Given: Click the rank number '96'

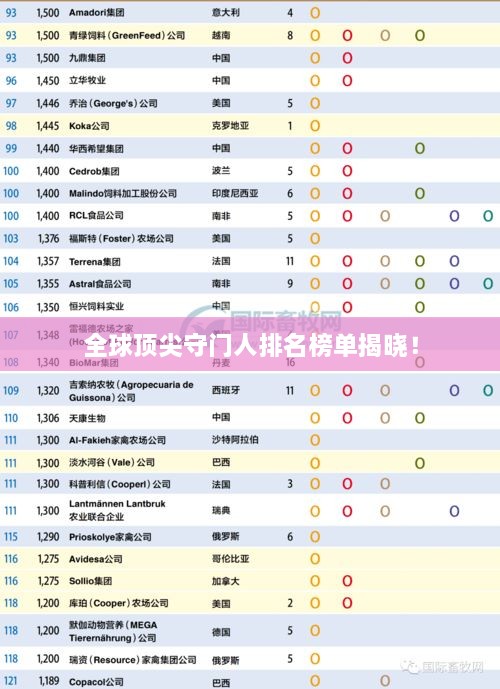Looking at the screenshot, I should (x=11, y=80).
